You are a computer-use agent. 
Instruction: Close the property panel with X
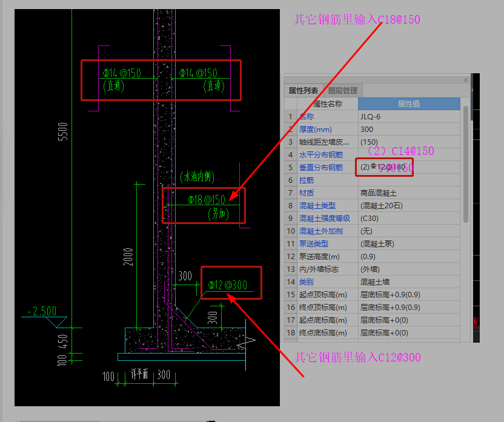click(466, 80)
